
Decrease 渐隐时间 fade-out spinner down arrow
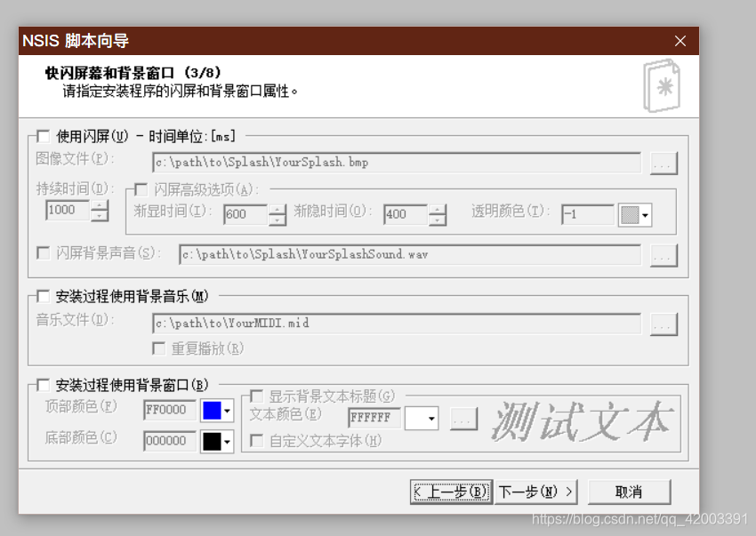(438, 220)
